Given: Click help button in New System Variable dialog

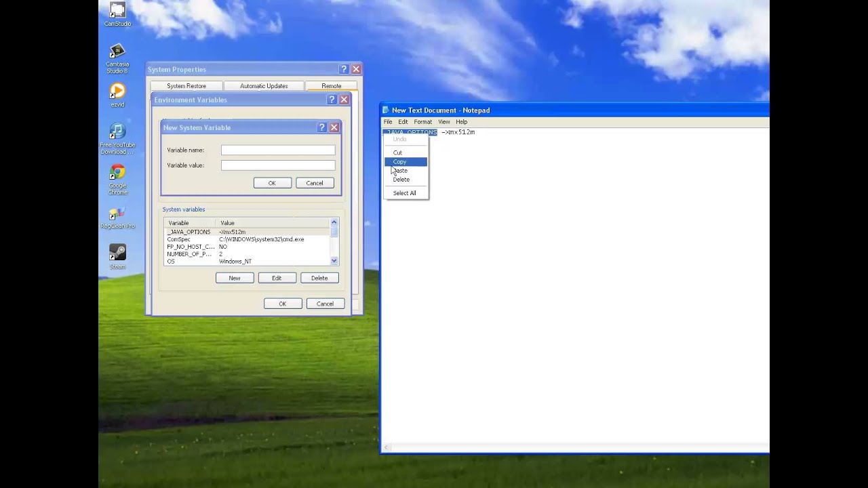Looking at the screenshot, I should click(x=322, y=127).
